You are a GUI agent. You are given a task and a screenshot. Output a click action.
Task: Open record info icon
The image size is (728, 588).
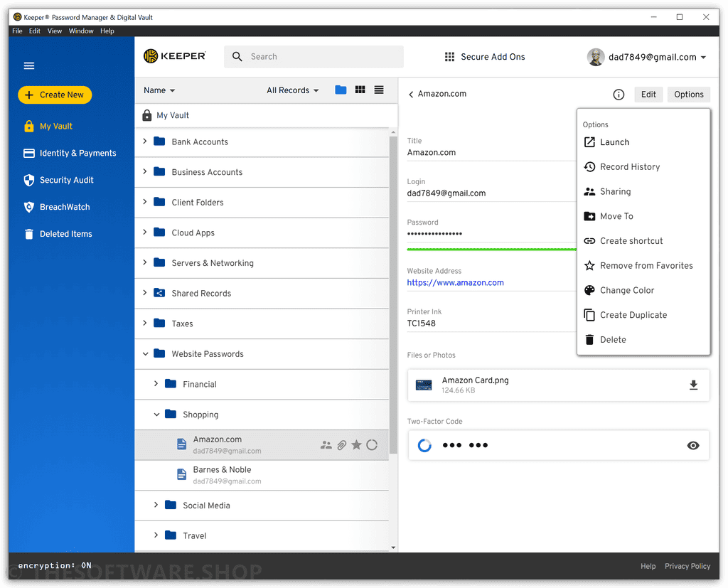coord(619,95)
